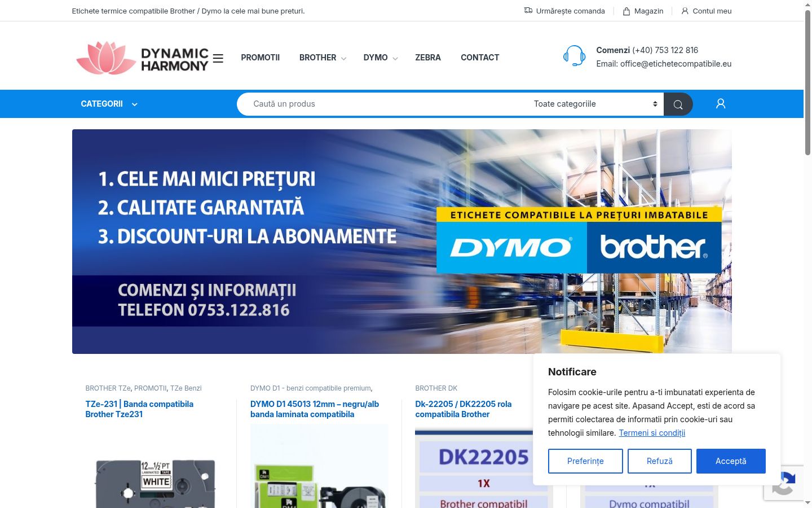Open the user account icon in blue bar

click(x=721, y=104)
